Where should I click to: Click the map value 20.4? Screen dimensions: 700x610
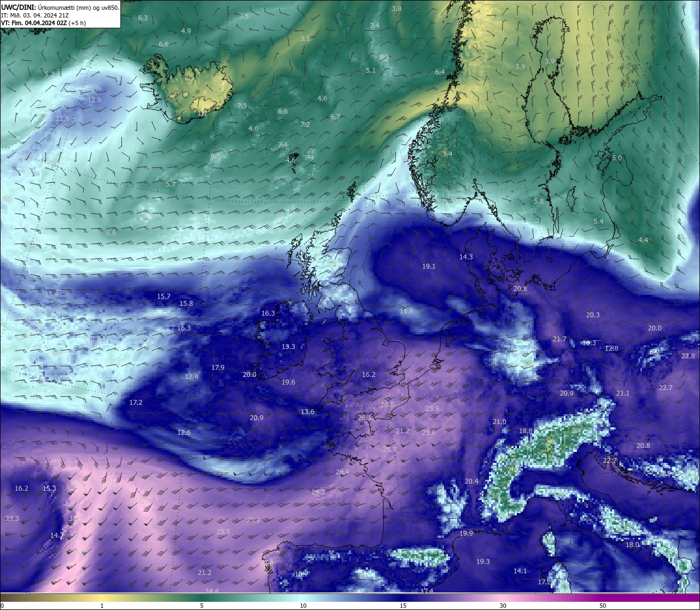point(471,481)
